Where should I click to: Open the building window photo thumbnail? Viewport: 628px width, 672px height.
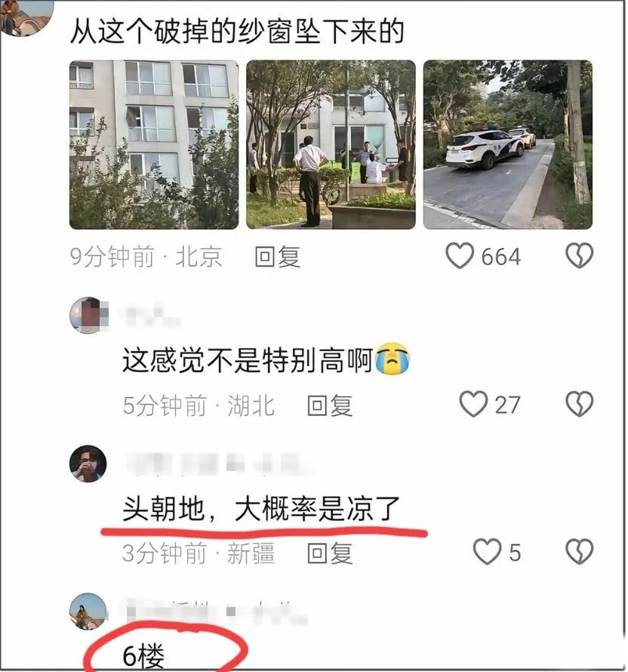tap(154, 145)
